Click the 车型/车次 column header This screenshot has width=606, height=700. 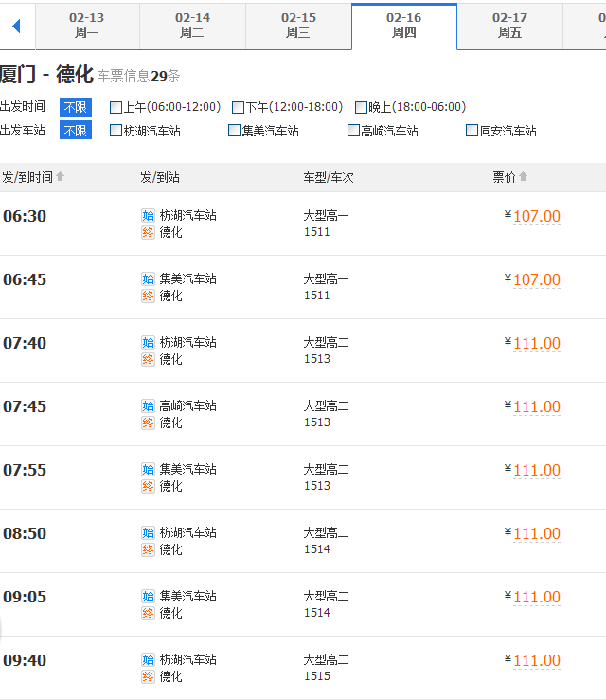click(329, 177)
